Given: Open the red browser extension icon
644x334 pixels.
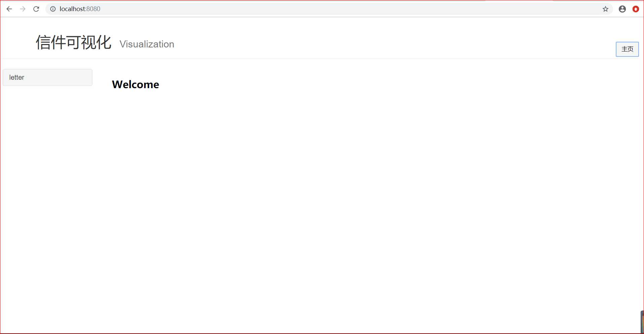Looking at the screenshot, I should click(x=636, y=9).
